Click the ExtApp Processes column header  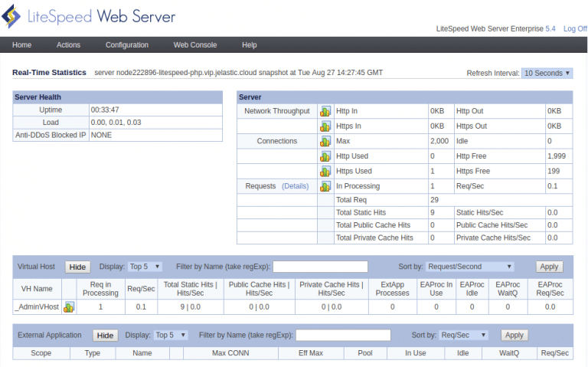click(x=392, y=289)
